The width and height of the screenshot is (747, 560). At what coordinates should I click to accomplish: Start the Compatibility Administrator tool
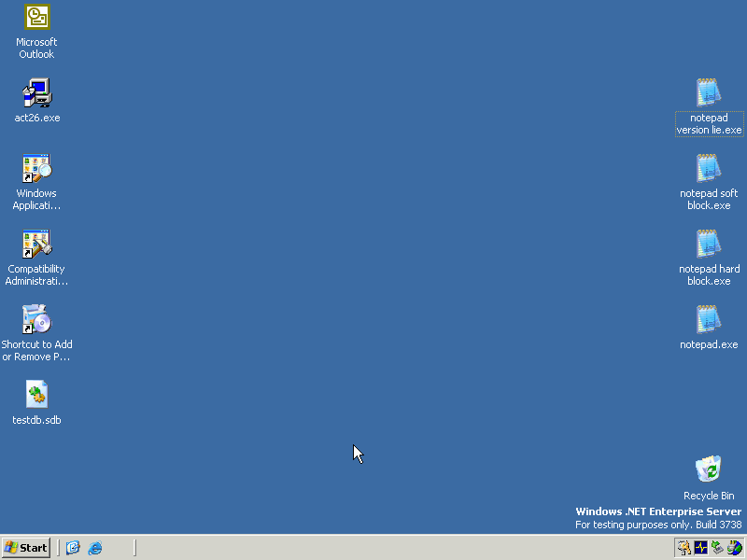click(x=36, y=245)
